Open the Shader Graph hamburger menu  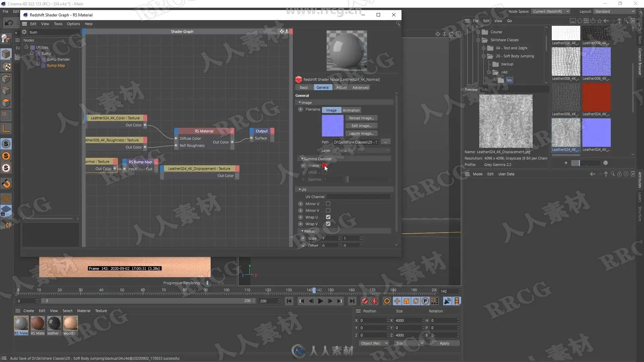point(24,24)
